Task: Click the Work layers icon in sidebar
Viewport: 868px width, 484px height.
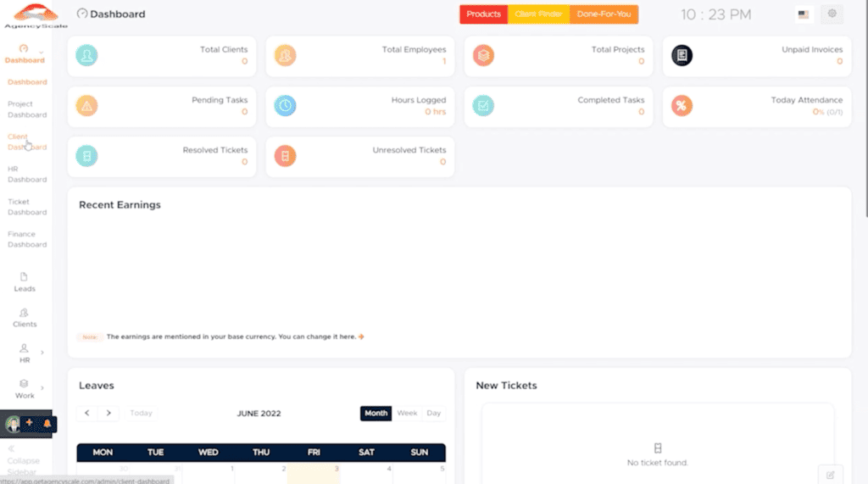Action: click(24, 384)
